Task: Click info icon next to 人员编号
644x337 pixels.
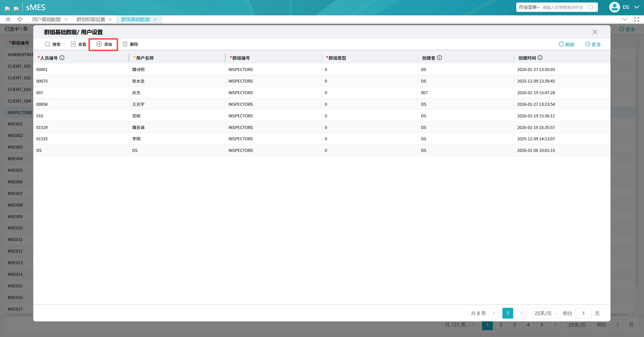Action: tap(62, 58)
